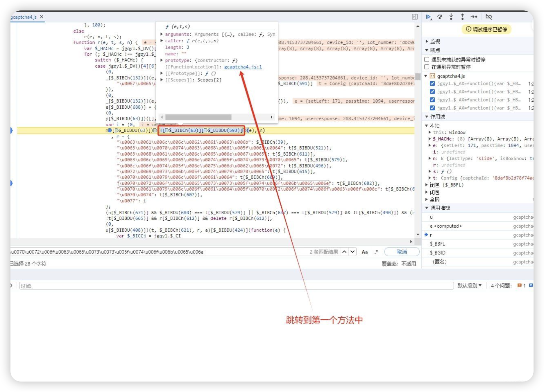Expand the 全局 global scope
544x392 pixels.
click(434, 199)
